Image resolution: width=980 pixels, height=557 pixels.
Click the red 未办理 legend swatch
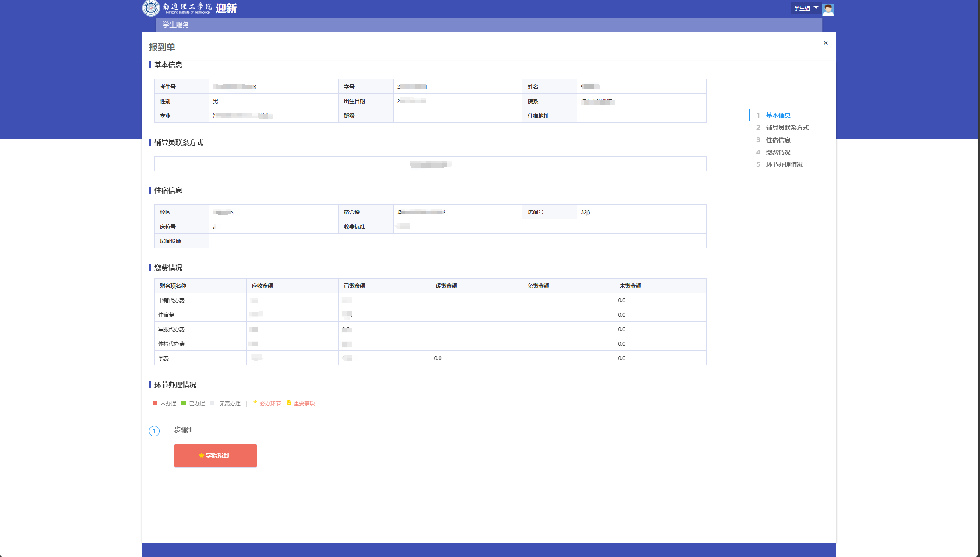[155, 403]
